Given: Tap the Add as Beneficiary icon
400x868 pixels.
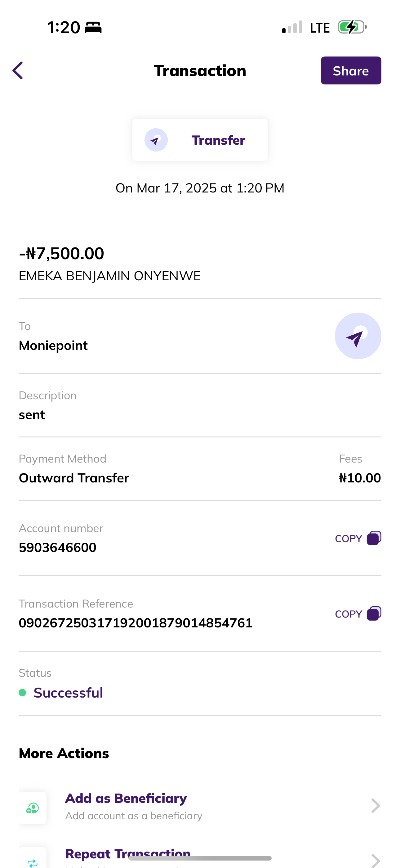Looking at the screenshot, I should tap(33, 808).
